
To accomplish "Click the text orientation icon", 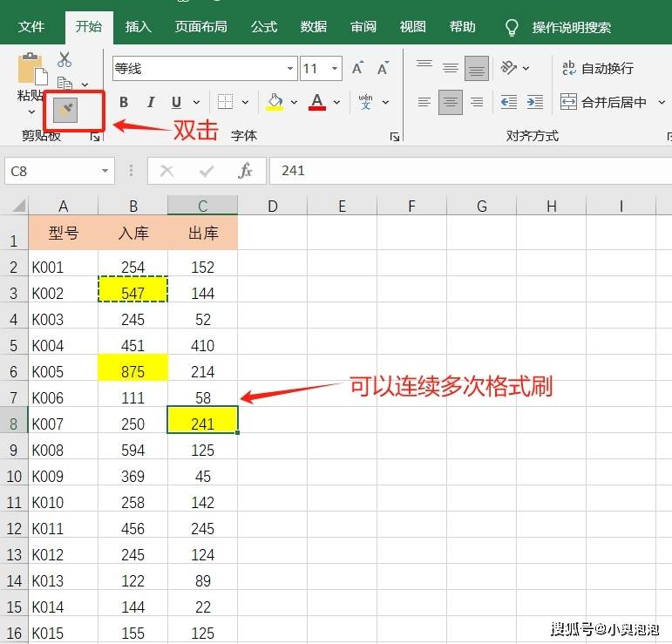I will coord(509,68).
